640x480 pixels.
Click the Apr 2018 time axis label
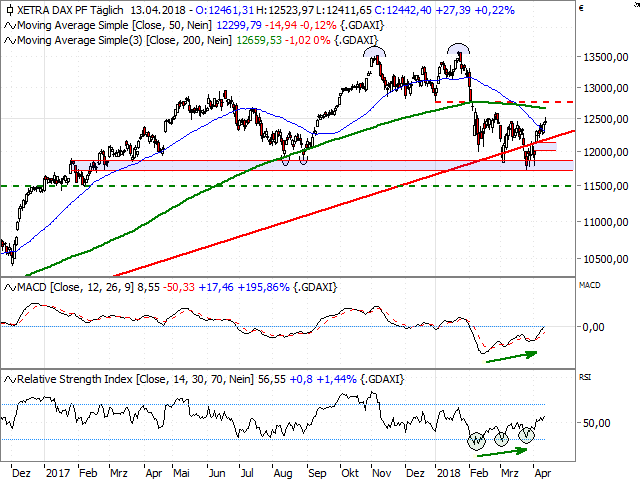[x=543, y=473]
